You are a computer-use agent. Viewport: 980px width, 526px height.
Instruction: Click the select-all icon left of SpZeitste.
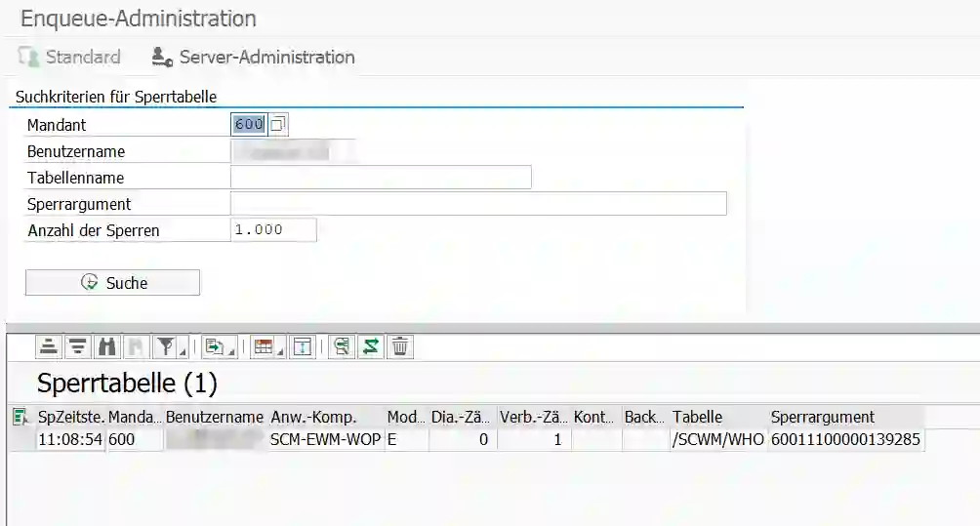pos(20,418)
